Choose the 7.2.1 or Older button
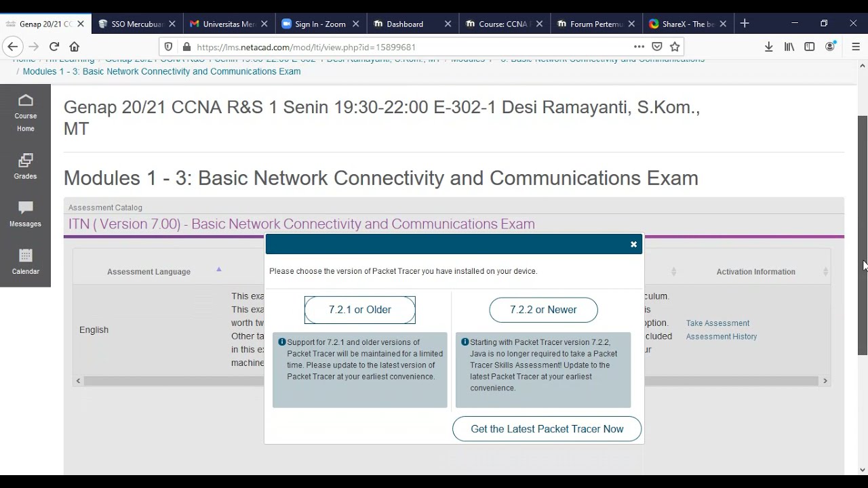Viewport: 868px width, 488px height. pyautogui.click(x=360, y=310)
